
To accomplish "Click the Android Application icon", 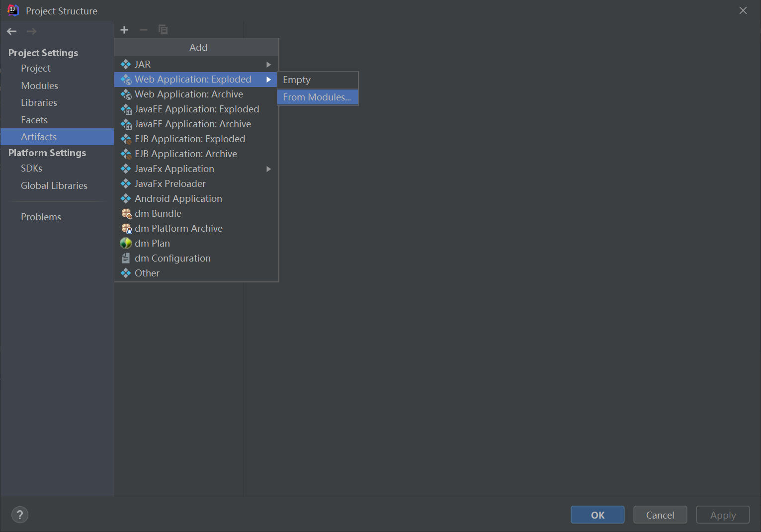I will (x=126, y=199).
